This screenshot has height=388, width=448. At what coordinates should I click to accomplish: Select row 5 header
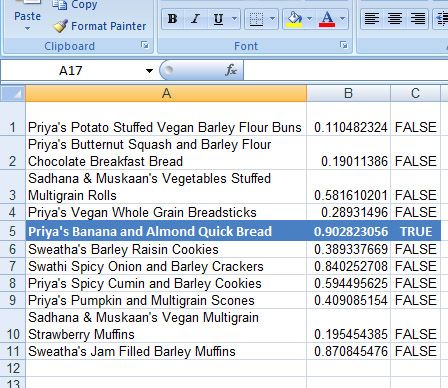click(13, 231)
